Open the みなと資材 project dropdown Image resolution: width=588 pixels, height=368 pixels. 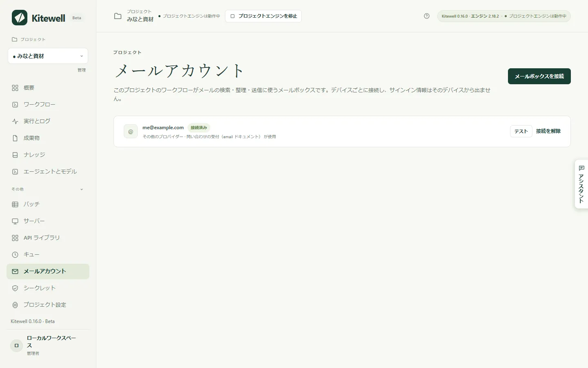coord(48,56)
